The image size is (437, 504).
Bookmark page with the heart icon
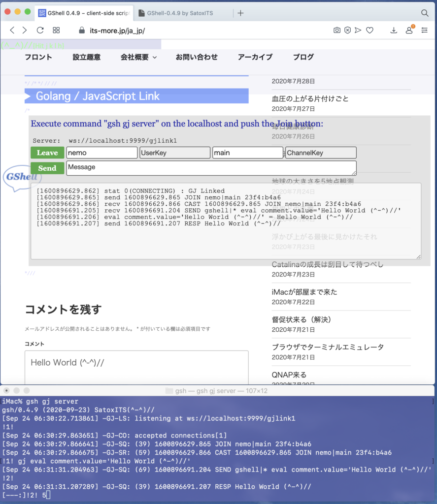click(370, 30)
